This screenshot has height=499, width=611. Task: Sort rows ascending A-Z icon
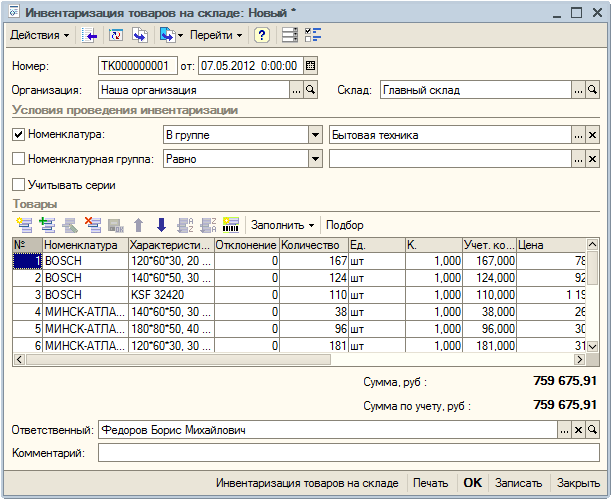pyautogui.click(x=185, y=225)
